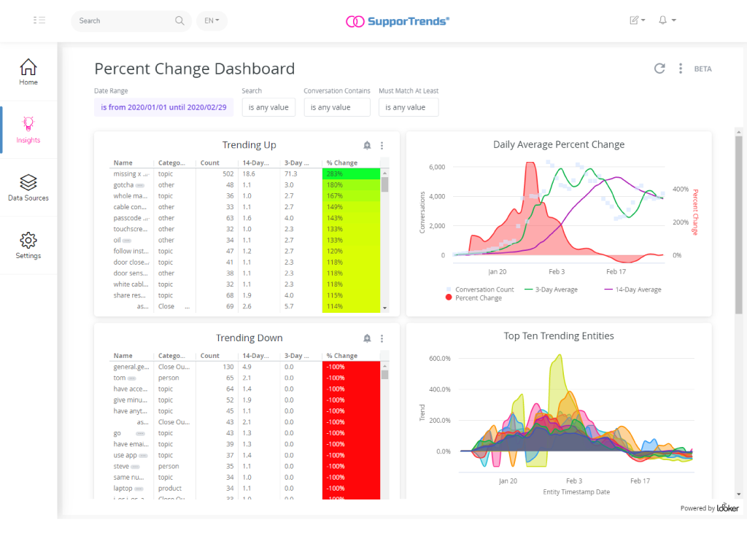Screen dimensions: 747x560
Task: Click alert bell on Trending Up tile
Action: pos(367,146)
